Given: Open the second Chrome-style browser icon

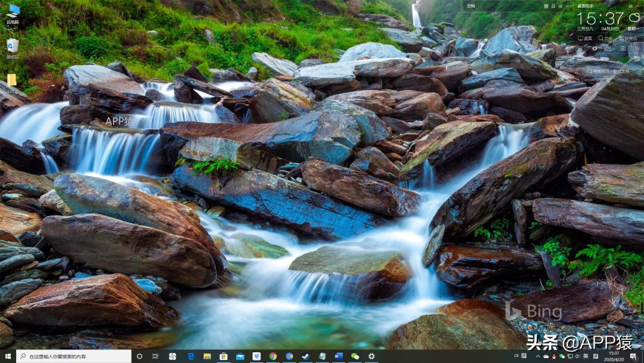Looking at the screenshot, I should point(289,356).
